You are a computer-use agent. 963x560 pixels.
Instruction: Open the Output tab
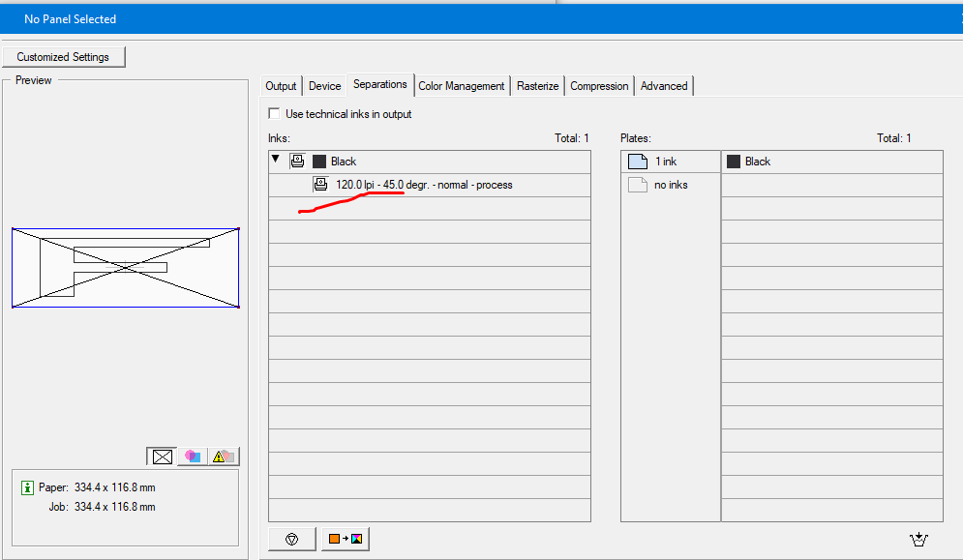coord(281,86)
